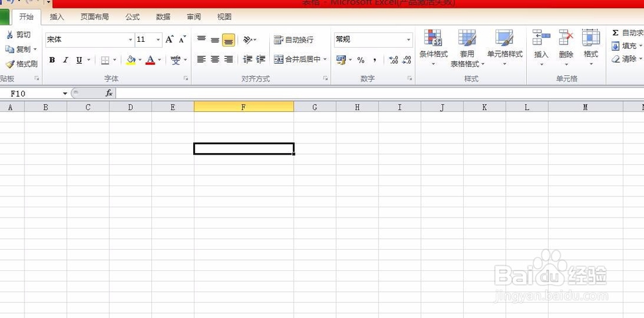The height and width of the screenshot is (318, 644).
Task: Decrease font size with the small A icon
Action: coord(182,39)
